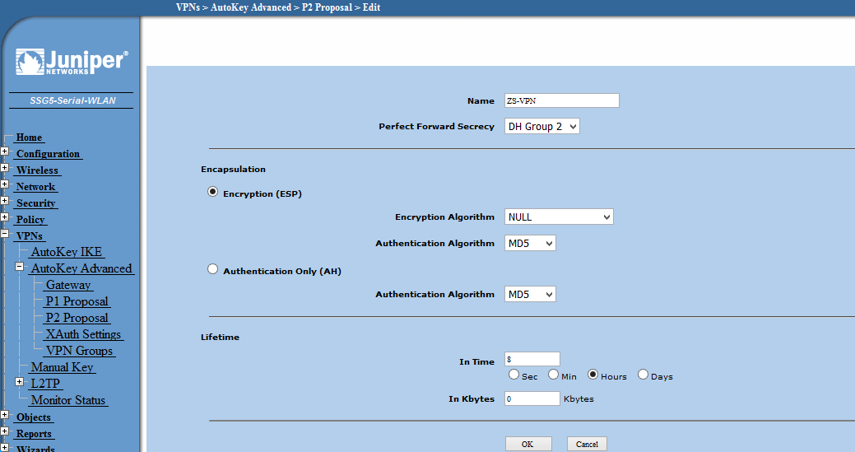Expand the Configuration tree node
This screenshot has height=452, width=855.
click(5, 153)
